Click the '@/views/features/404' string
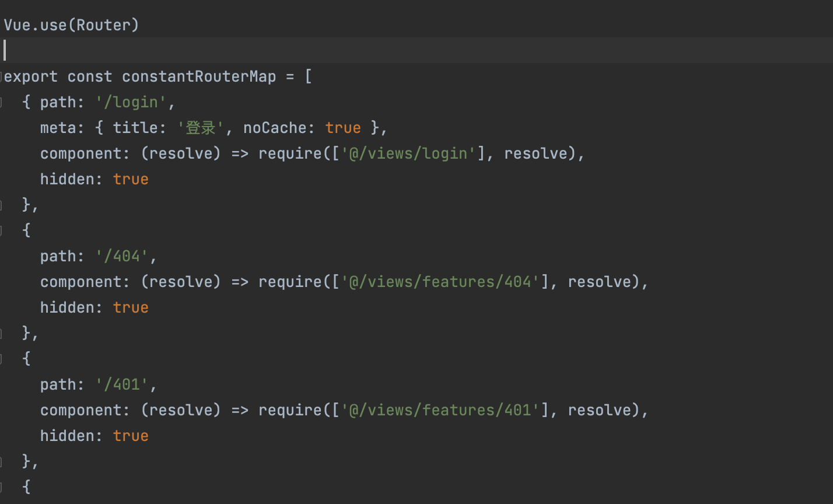833x504 pixels. pyautogui.click(x=440, y=282)
